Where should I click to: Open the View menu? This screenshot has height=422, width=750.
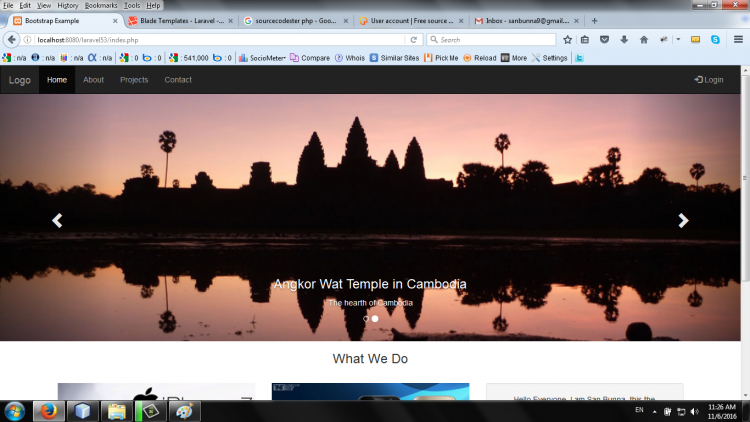click(x=44, y=6)
